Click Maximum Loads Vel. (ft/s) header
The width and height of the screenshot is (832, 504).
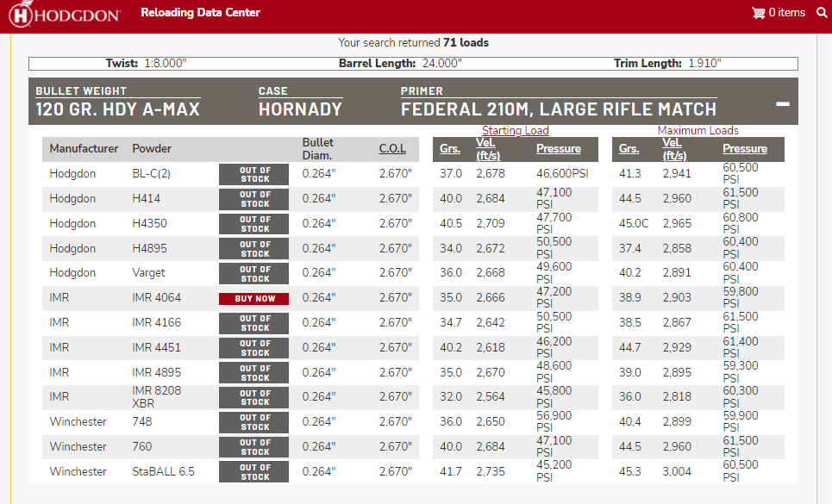point(674,149)
